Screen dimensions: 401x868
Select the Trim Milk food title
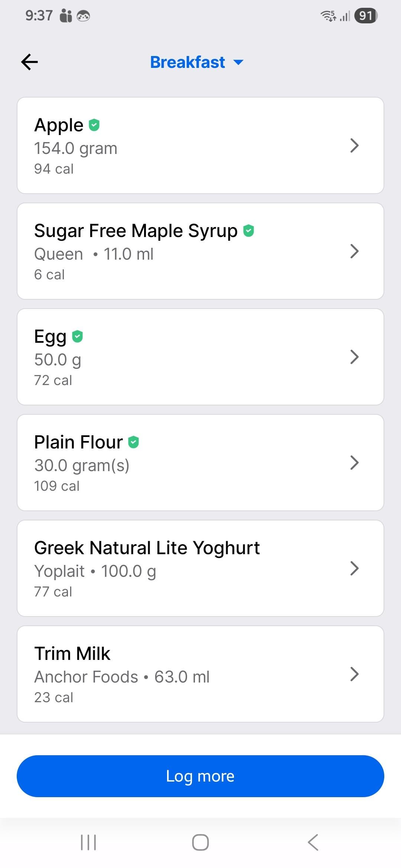pyautogui.click(x=72, y=654)
